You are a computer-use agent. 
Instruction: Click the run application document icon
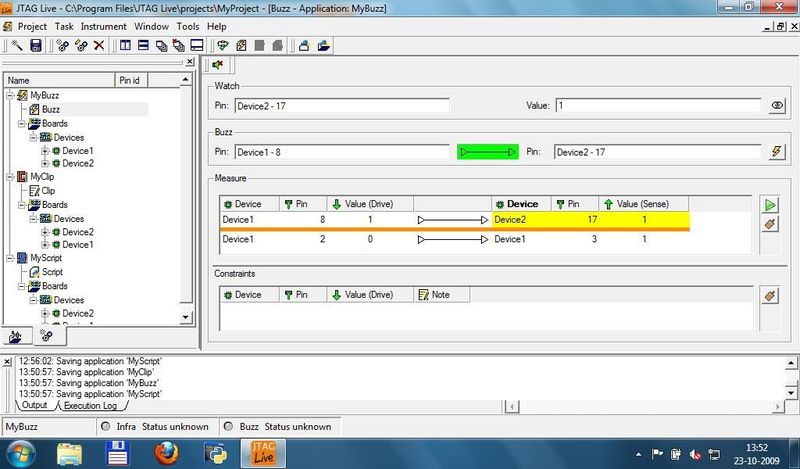(241, 46)
